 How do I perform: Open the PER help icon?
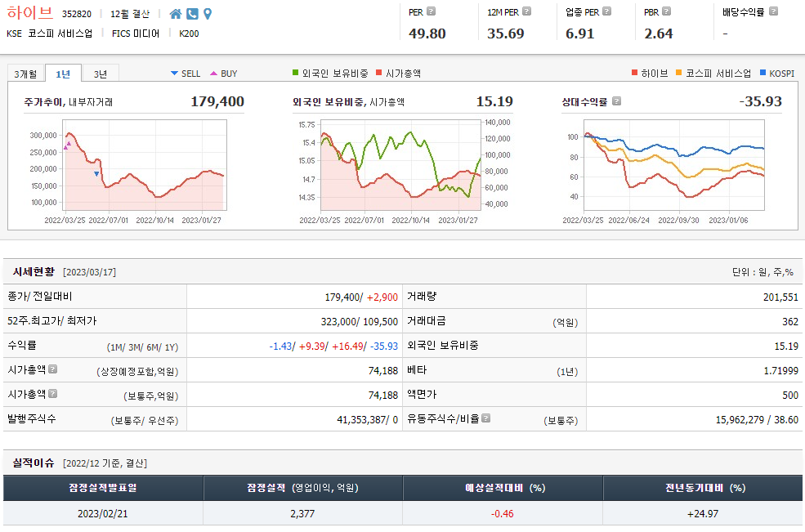(x=432, y=11)
